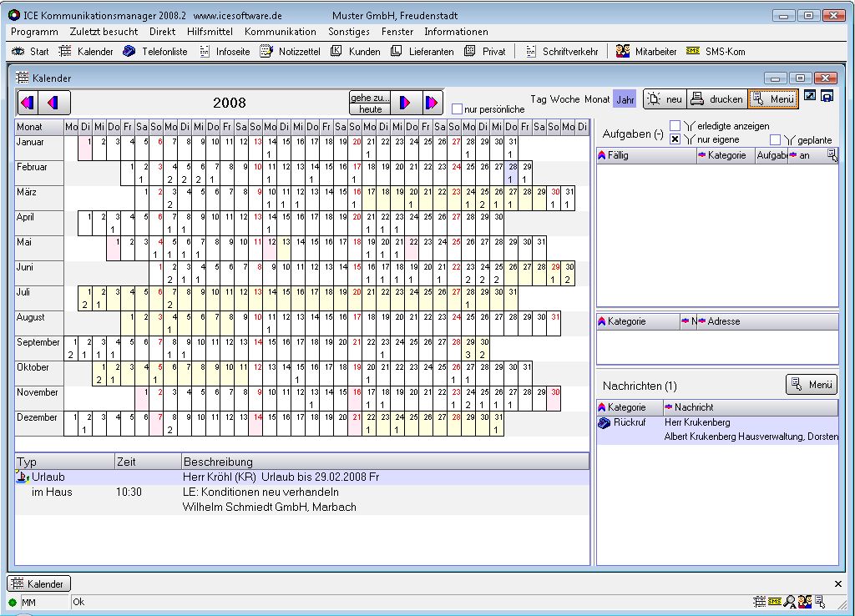Click the 'heute' button

point(370,109)
